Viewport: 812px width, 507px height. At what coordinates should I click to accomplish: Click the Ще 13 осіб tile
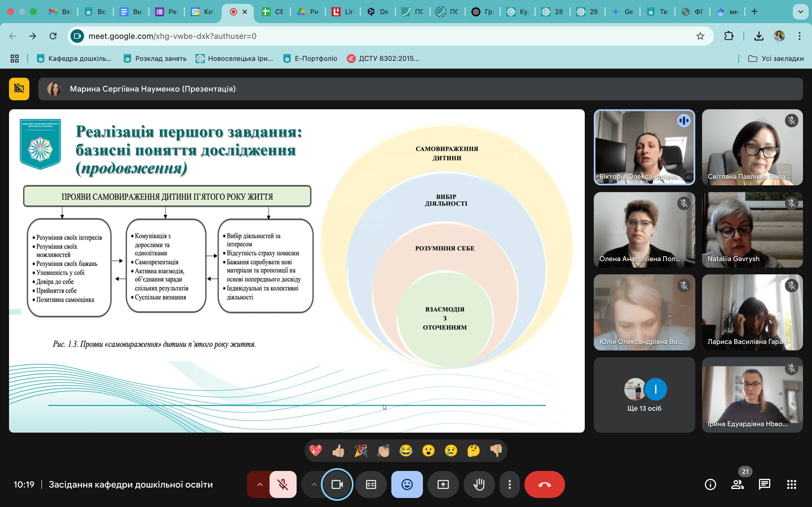(x=644, y=395)
